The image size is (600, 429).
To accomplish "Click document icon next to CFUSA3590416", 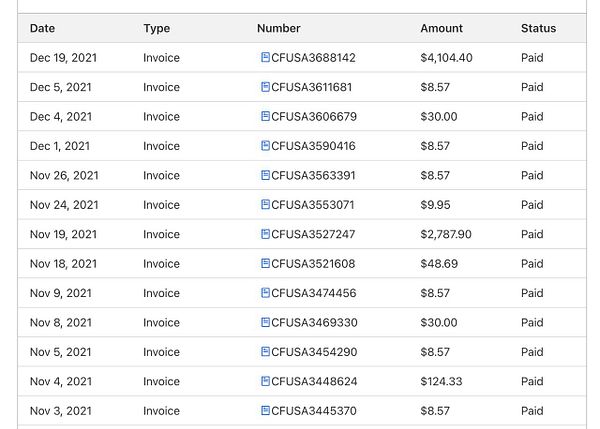I will 265,146.
